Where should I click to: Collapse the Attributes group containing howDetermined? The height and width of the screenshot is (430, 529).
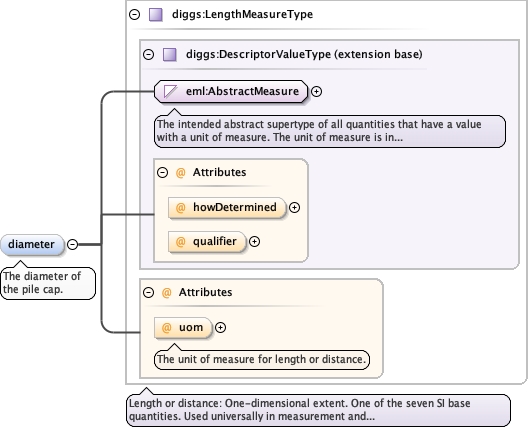tap(163, 173)
